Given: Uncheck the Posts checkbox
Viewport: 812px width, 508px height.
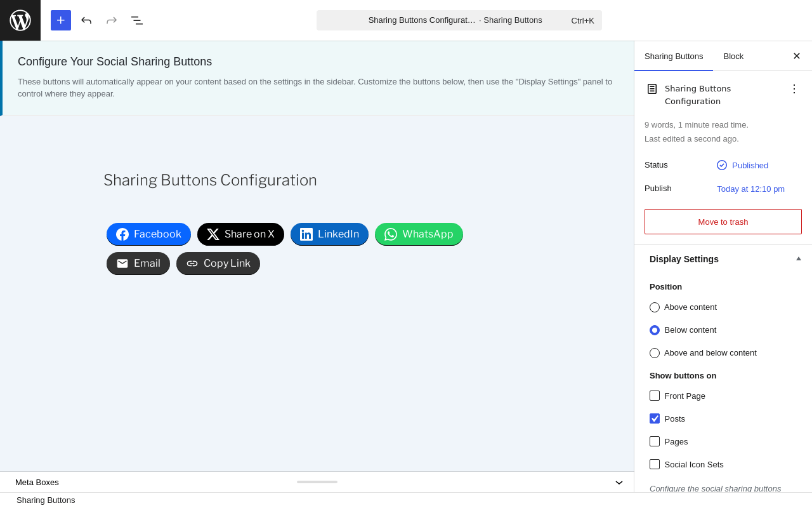Looking at the screenshot, I should (655, 418).
